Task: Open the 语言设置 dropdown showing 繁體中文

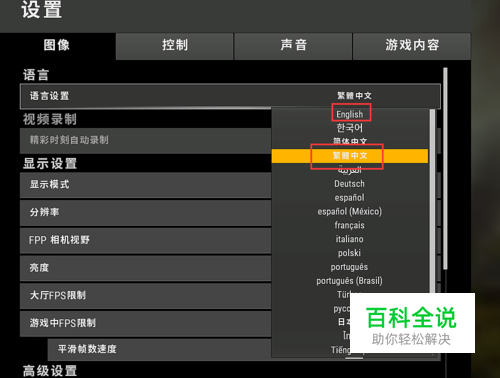Action: tap(230, 96)
